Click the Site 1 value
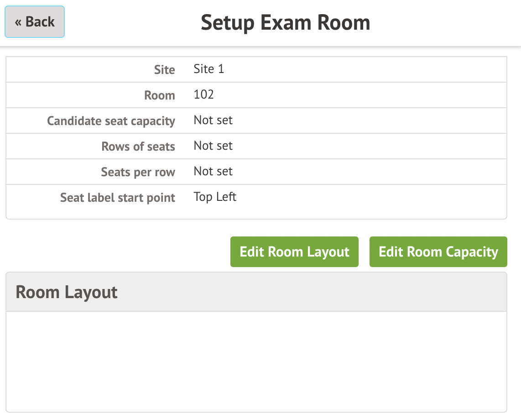This screenshot has width=521, height=420. (x=209, y=69)
